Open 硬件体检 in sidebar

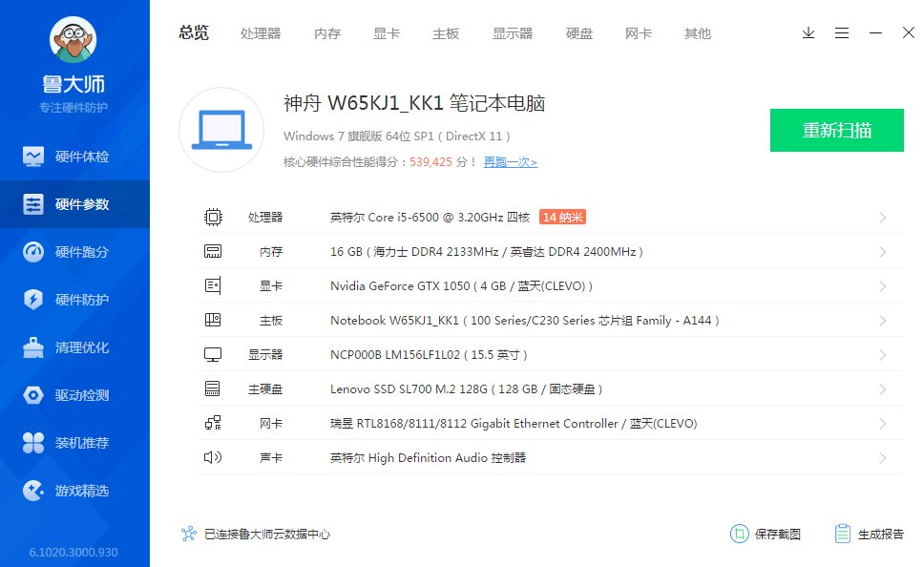pos(74,157)
